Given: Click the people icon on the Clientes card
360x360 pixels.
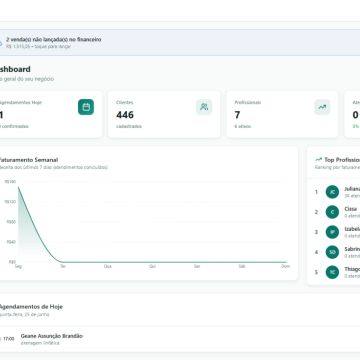Looking at the screenshot, I should coord(204,107).
